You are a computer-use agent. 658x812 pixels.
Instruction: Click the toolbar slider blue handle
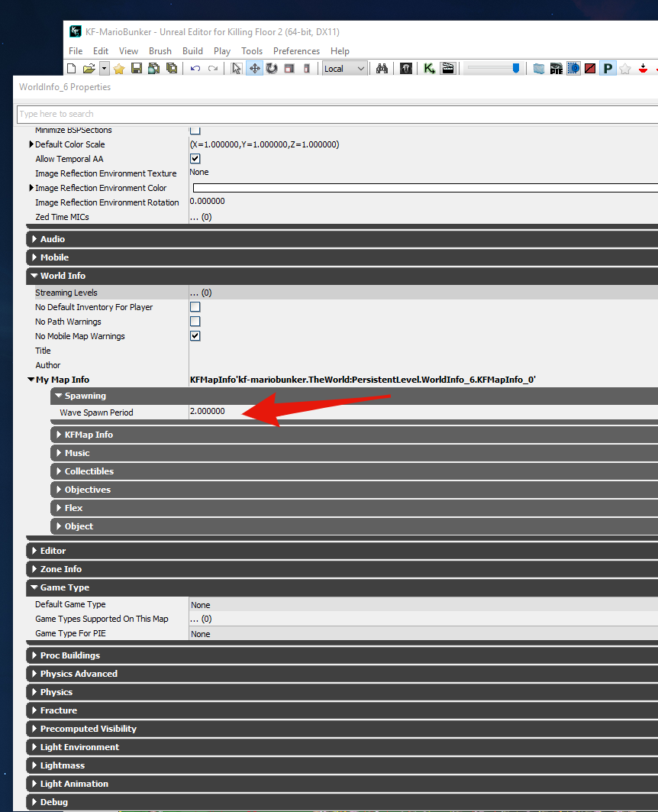click(516, 68)
